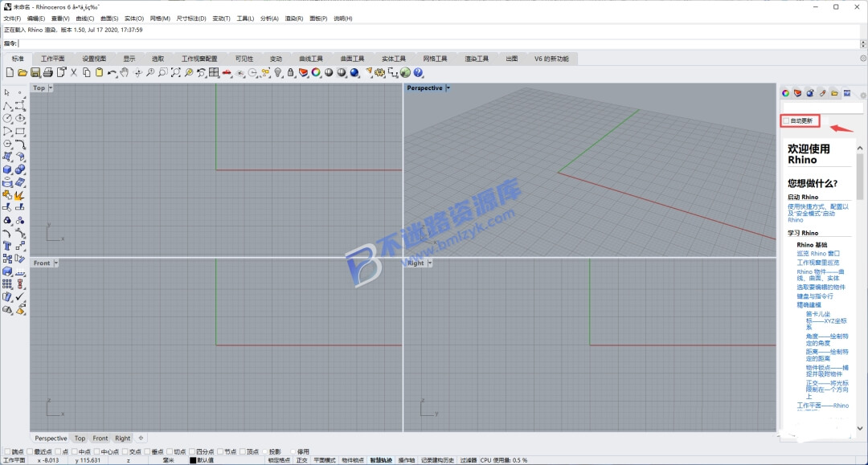Open the 渲染(R) menu
The image size is (868, 465).
(x=294, y=18)
